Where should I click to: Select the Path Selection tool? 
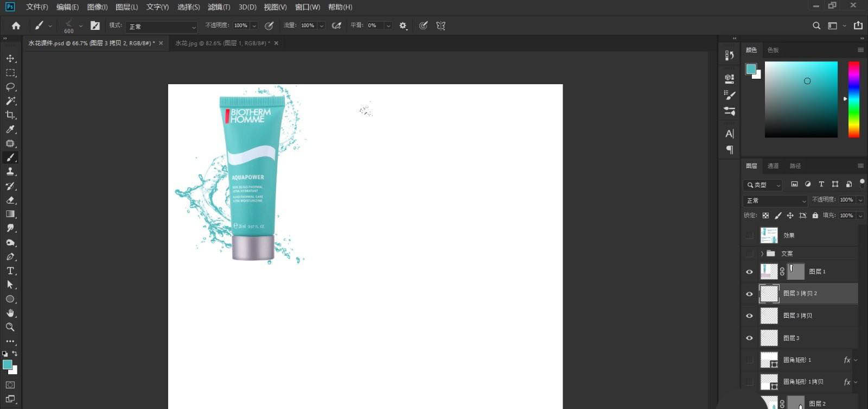(x=10, y=285)
